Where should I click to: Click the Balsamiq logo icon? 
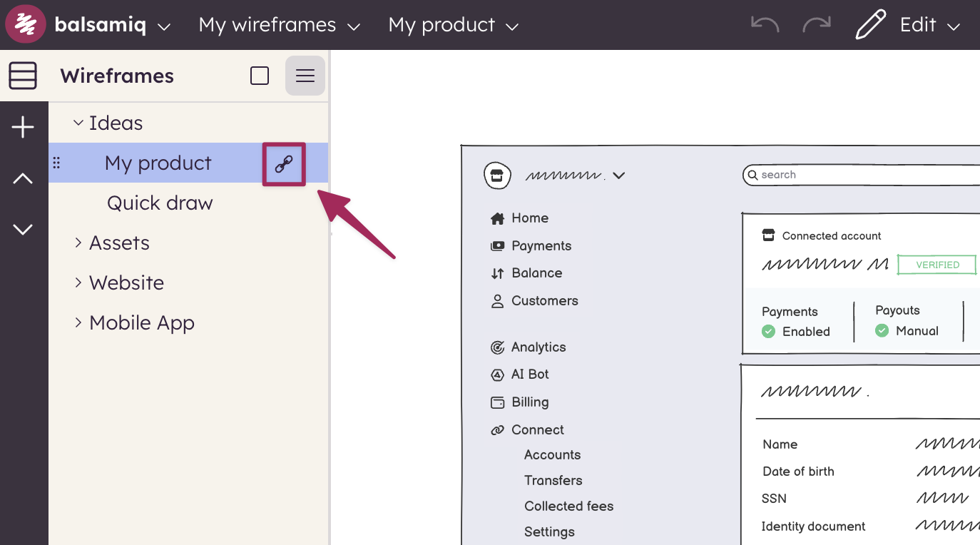(x=26, y=25)
